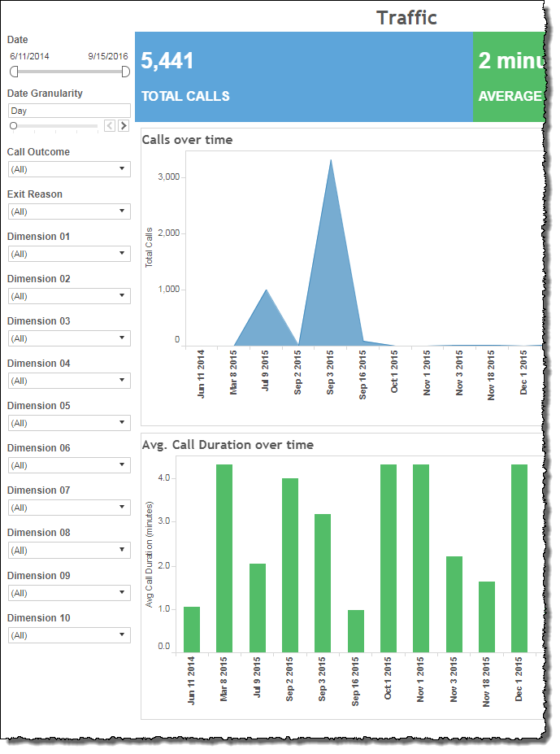Click the Date Granularity previous arrow
Screen dimensions: 560x754
point(110,125)
